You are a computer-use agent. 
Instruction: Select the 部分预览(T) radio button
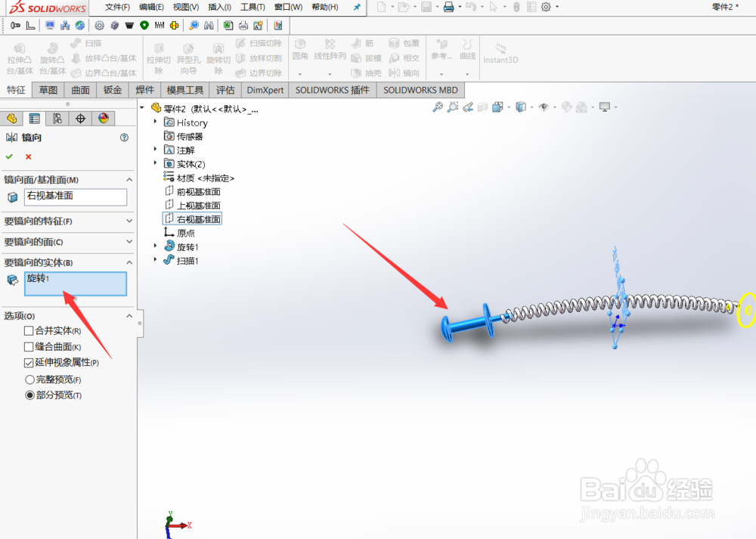(30, 395)
